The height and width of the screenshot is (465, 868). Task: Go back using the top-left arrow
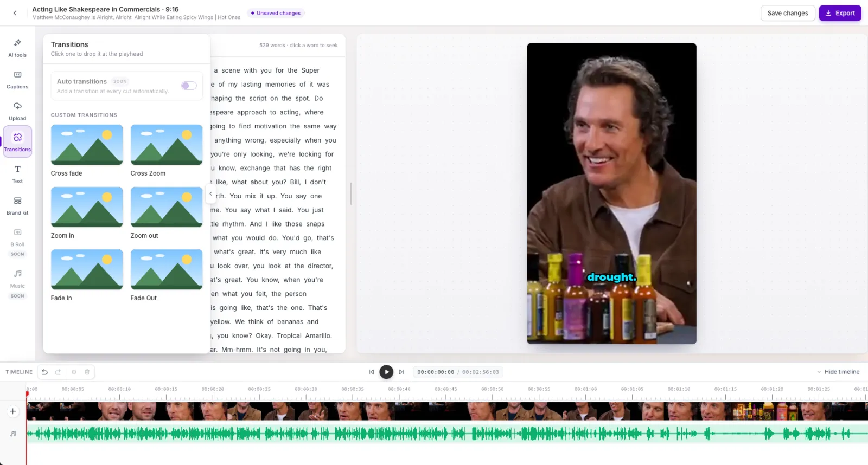click(15, 13)
